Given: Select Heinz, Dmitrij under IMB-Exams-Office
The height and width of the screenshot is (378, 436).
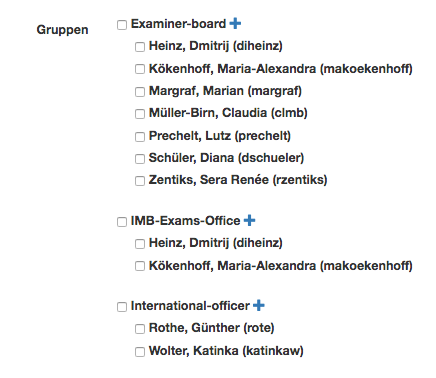Looking at the screenshot, I should (140, 244).
